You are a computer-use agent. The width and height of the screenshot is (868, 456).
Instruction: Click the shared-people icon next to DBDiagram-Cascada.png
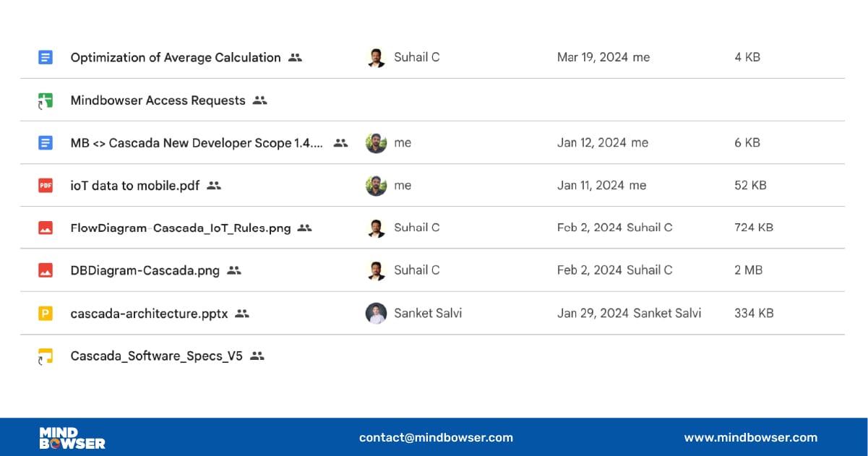(233, 270)
